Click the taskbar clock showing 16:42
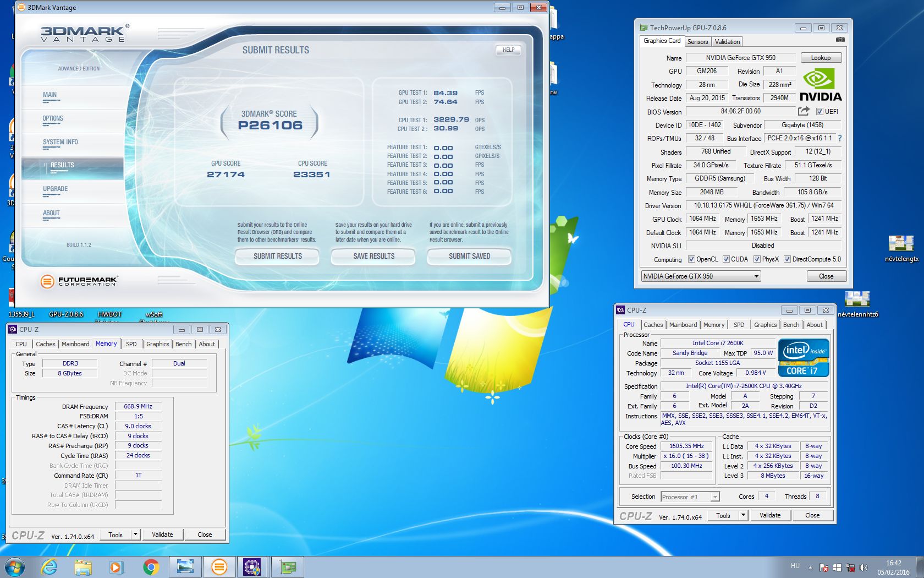This screenshot has height=578, width=924. pos(893,568)
